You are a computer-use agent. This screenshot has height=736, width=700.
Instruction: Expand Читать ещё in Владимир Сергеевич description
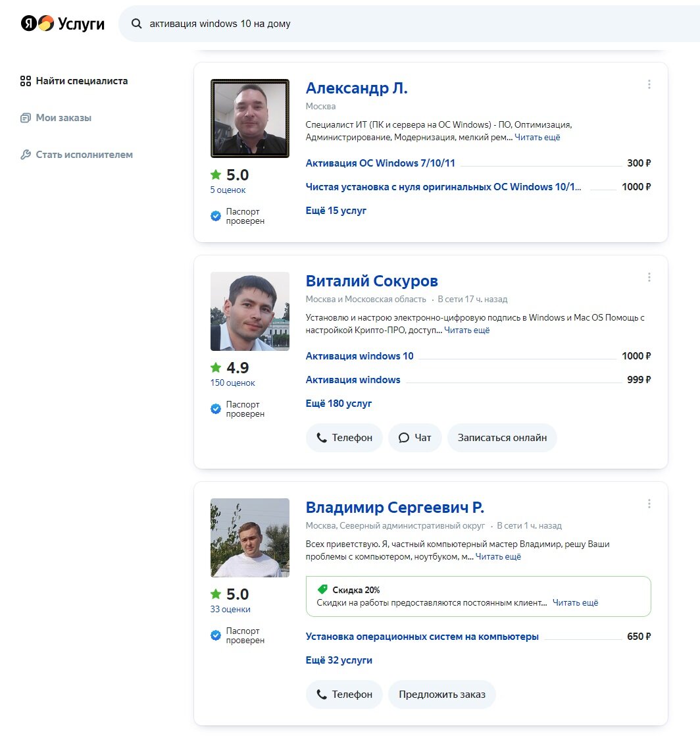point(498,557)
